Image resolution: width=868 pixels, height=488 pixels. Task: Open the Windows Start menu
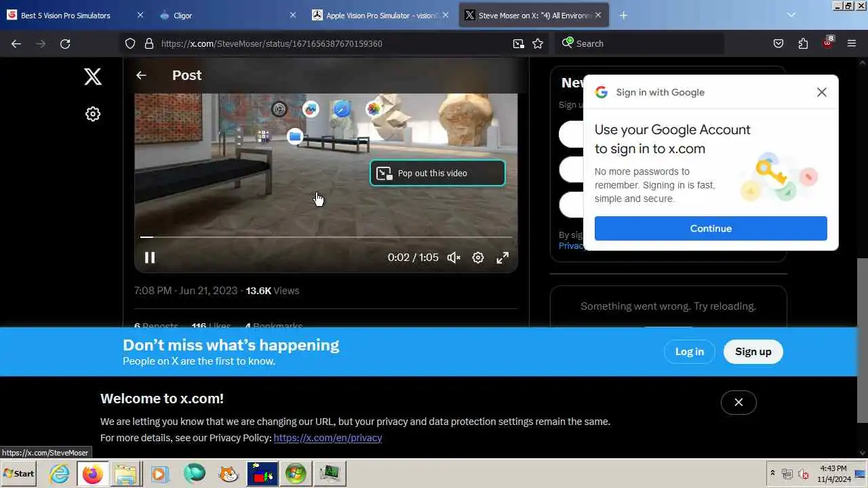19,474
